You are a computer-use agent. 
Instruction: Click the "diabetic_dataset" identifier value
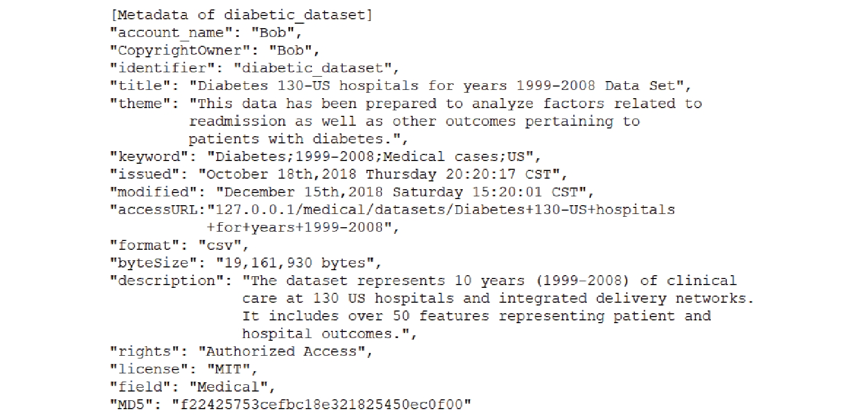pyautogui.click(x=312, y=68)
